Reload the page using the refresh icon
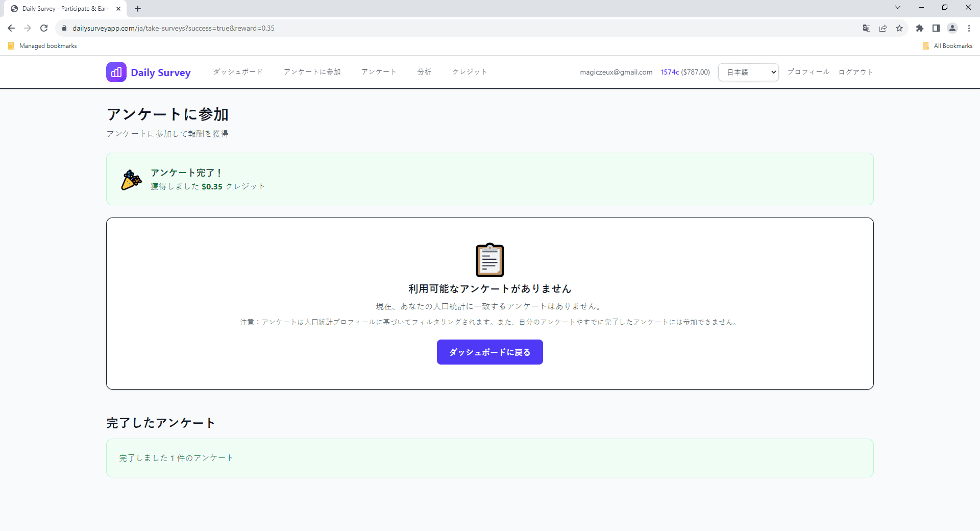The height and width of the screenshot is (531, 980). tap(44, 28)
